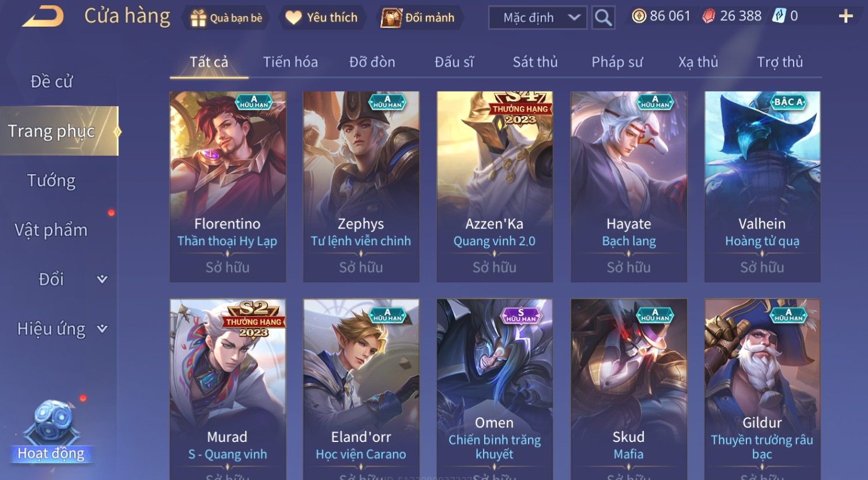Open the search magnifier icon
Viewport: 868px width, 480px height.
click(603, 18)
